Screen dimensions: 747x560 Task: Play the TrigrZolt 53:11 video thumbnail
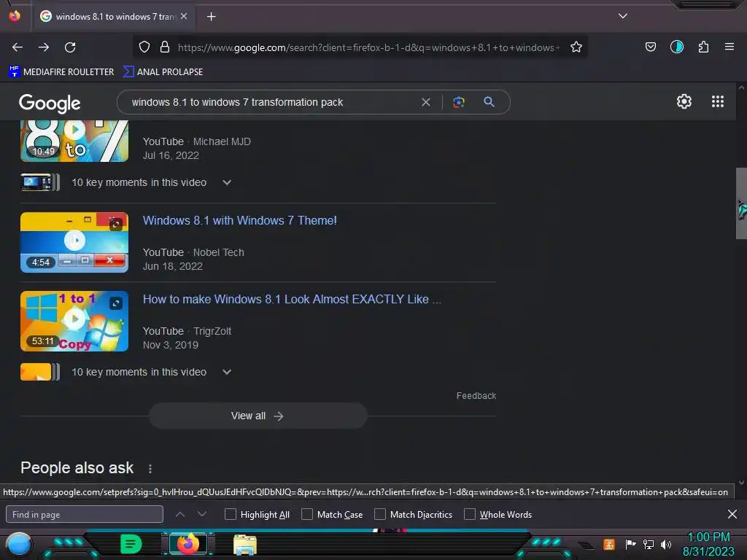[74, 321]
